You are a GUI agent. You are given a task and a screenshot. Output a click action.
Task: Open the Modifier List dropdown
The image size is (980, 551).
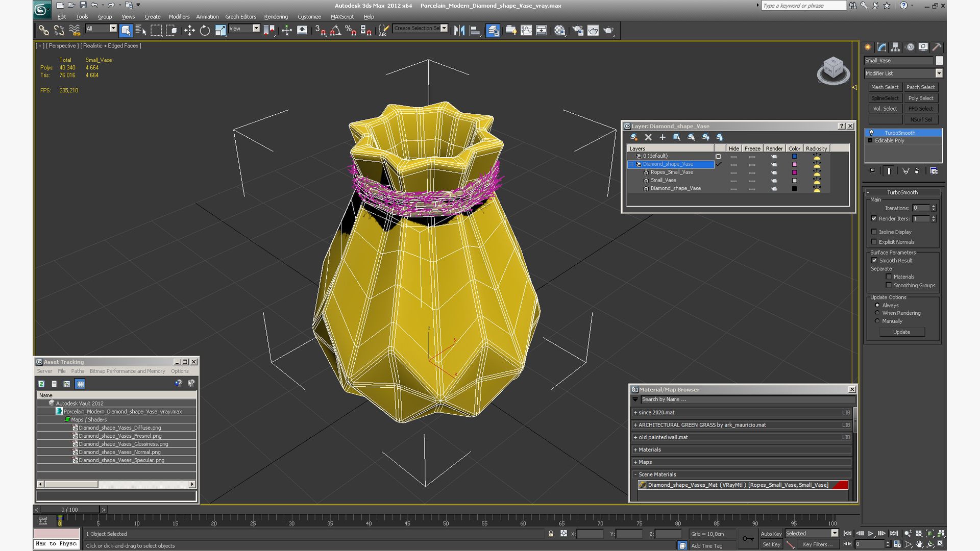coord(939,73)
